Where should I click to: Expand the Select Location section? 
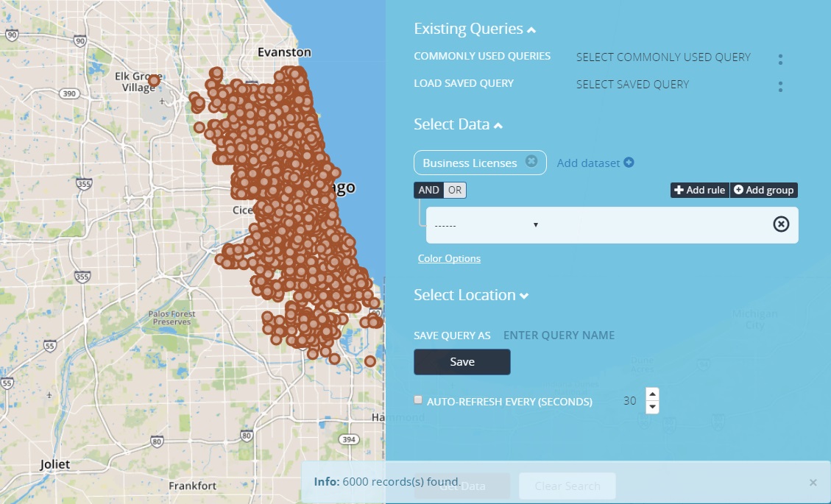click(524, 296)
